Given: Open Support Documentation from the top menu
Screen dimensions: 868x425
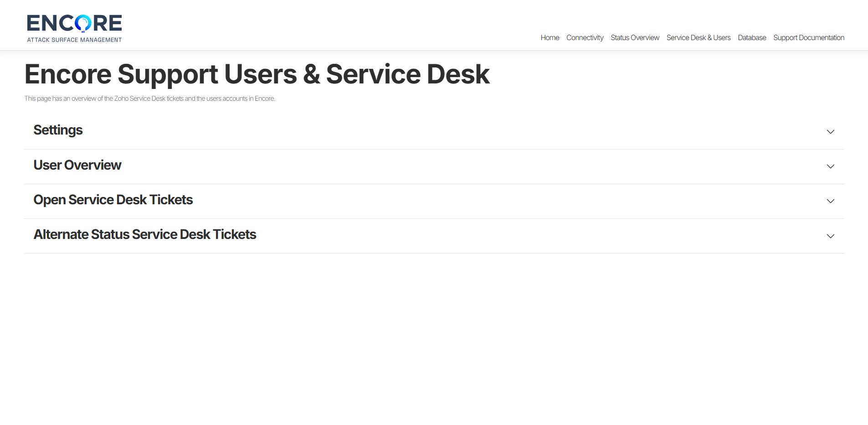Looking at the screenshot, I should [x=808, y=37].
